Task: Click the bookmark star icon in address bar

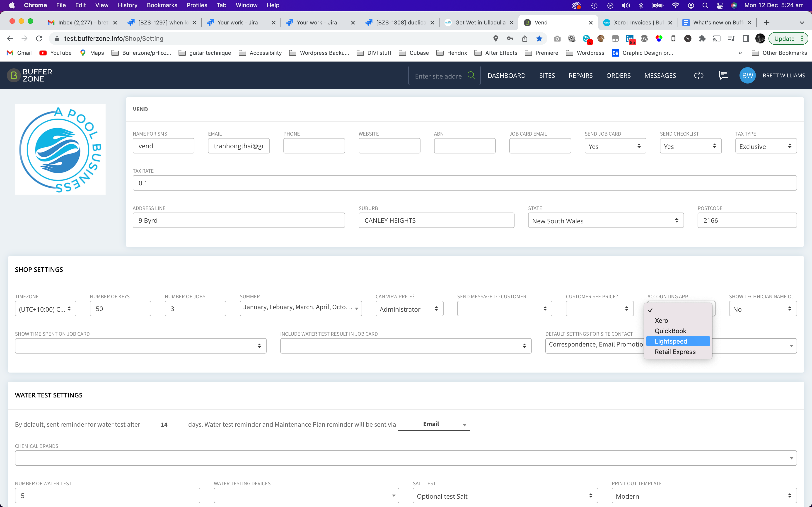Action: pyautogui.click(x=539, y=38)
